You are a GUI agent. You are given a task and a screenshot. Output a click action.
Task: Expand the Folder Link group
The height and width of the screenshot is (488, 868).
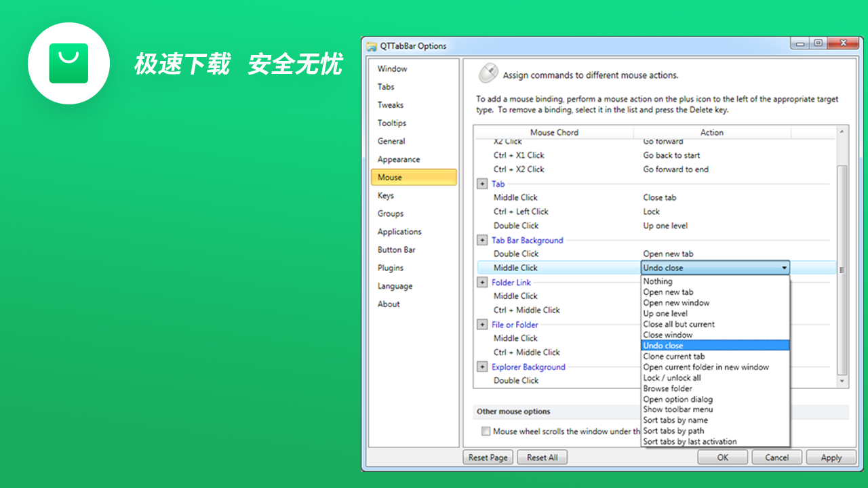pyautogui.click(x=481, y=282)
